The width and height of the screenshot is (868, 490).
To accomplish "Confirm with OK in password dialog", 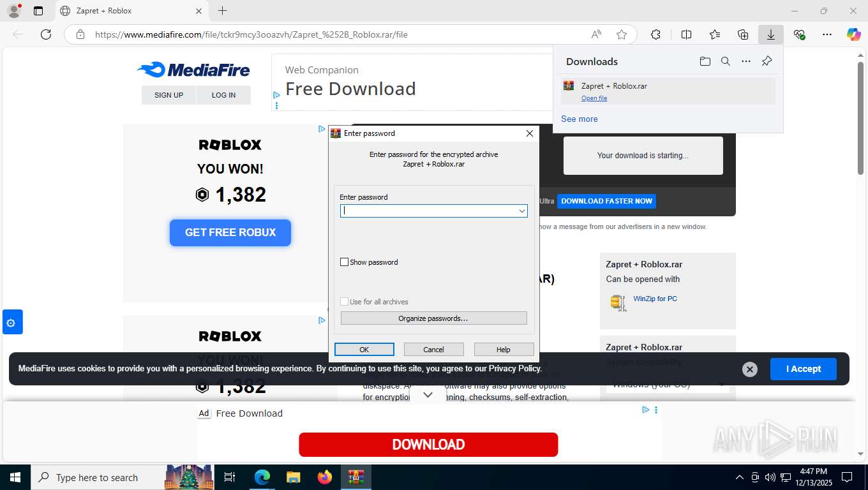I will pyautogui.click(x=364, y=350).
